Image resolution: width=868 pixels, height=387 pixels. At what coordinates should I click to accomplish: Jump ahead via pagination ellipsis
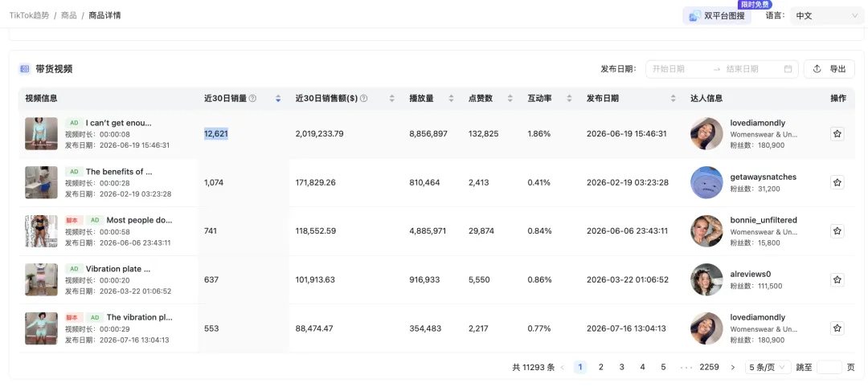(686, 367)
